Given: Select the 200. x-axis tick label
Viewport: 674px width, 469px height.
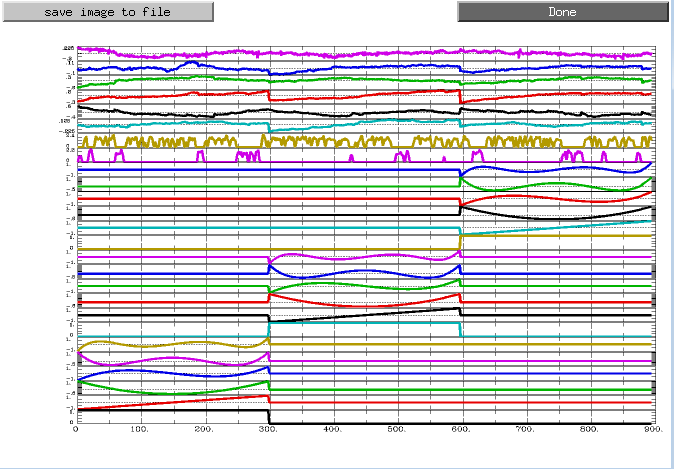Looking at the screenshot, I should tap(205, 429).
